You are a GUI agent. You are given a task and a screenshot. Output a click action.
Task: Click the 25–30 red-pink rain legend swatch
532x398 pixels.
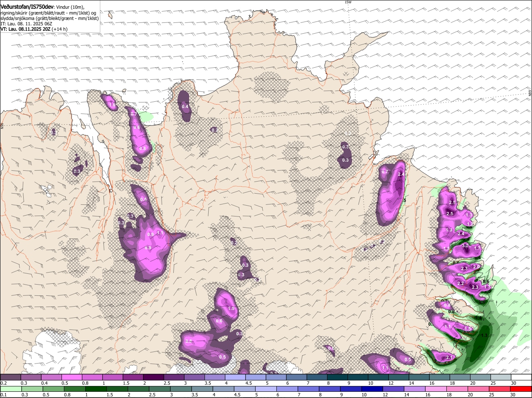(x=500, y=389)
